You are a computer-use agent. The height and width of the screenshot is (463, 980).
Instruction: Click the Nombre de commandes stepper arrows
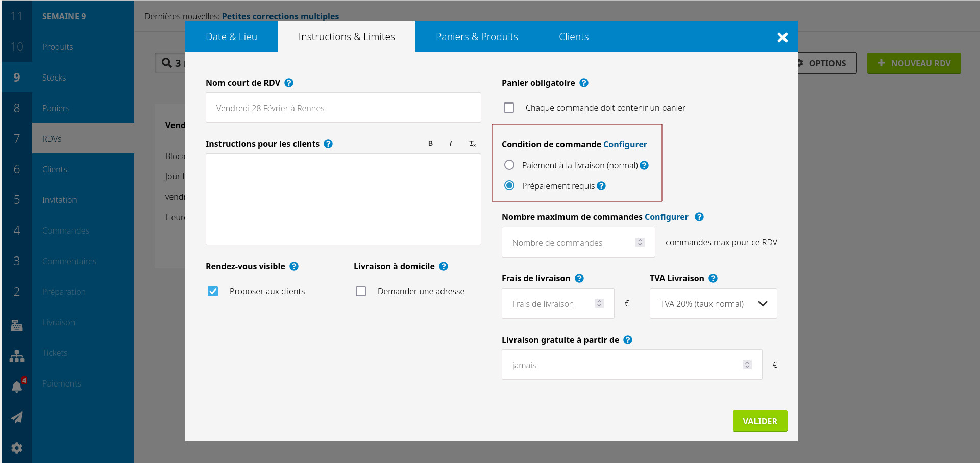(640, 243)
